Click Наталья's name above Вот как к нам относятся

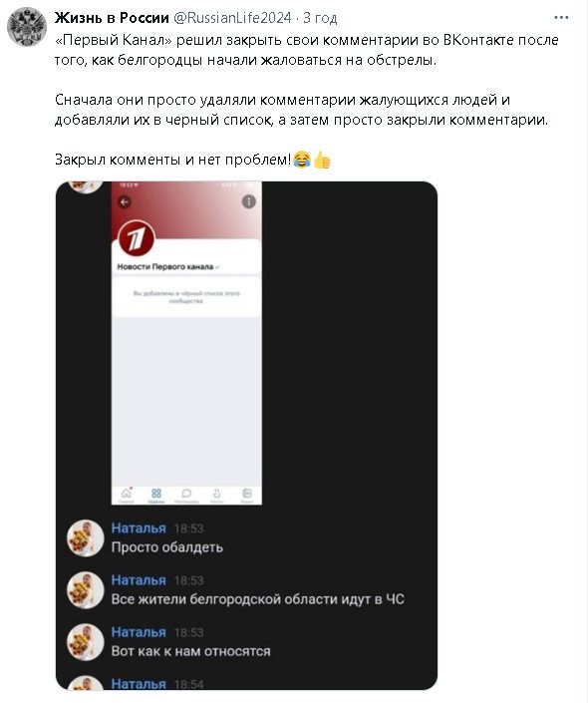(x=139, y=632)
